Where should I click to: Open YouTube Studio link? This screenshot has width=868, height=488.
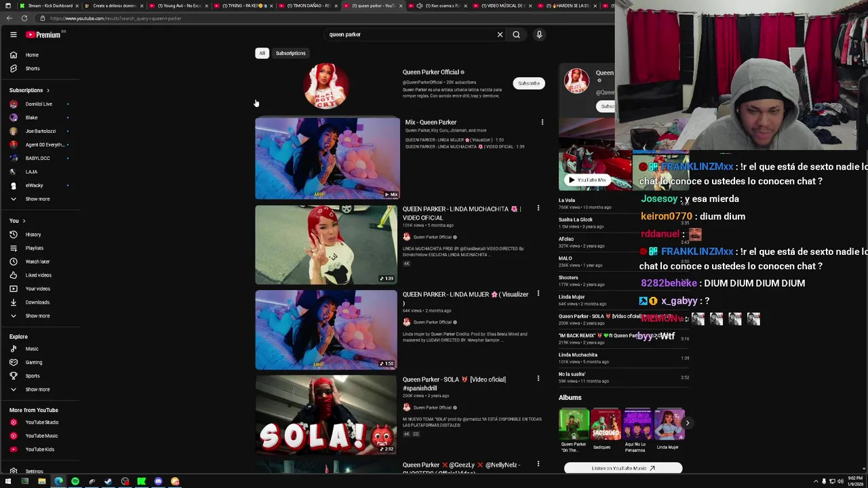41,422
